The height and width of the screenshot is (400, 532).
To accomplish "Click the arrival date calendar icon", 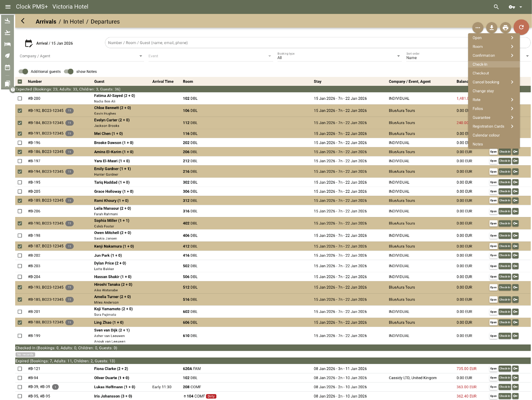I will point(29,43).
